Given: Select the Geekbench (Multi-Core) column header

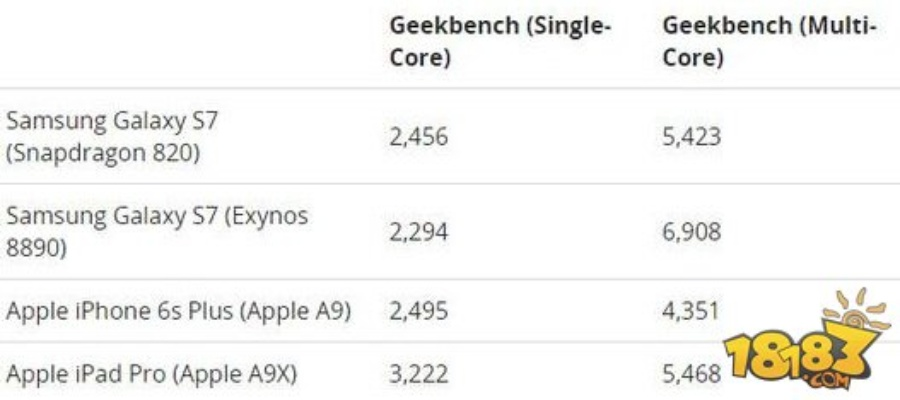Looking at the screenshot, I should [769, 42].
